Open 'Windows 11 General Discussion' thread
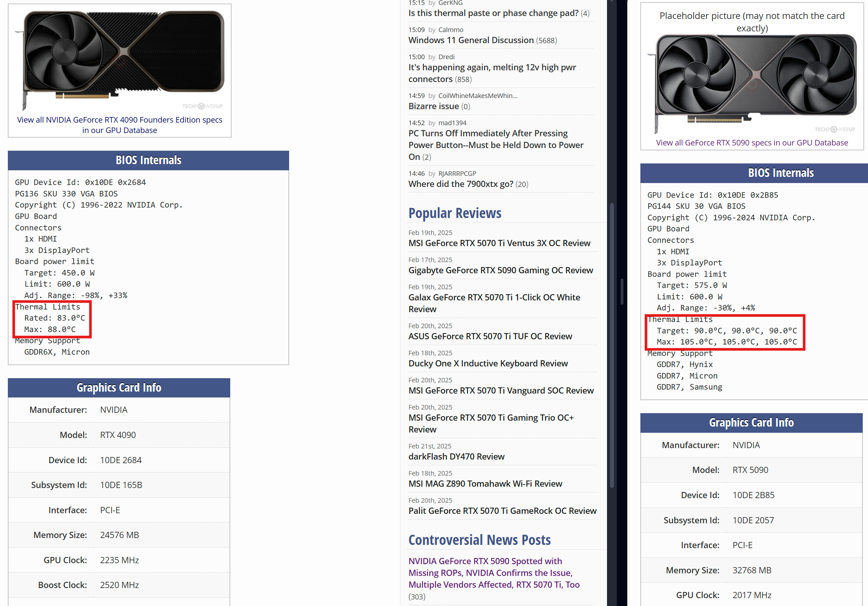Image resolution: width=868 pixels, height=606 pixels. 471,41
